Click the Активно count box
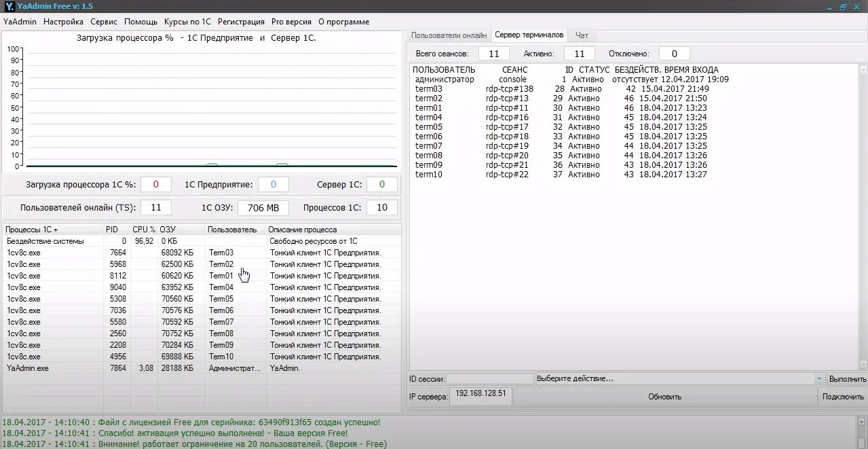Screen dimensions: 868x449 (x=580, y=54)
